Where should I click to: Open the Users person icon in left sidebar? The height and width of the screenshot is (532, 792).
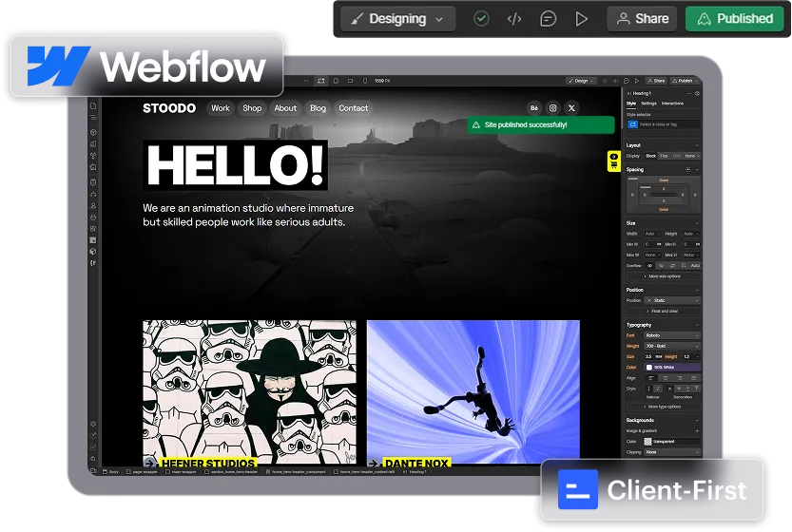tap(93, 205)
